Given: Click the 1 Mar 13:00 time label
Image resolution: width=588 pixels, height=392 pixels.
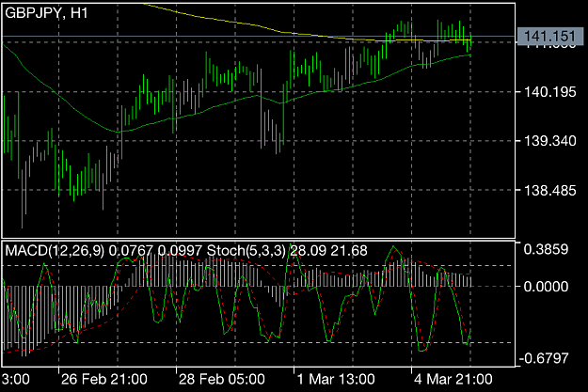Looking at the screenshot, I should pyautogui.click(x=336, y=379).
